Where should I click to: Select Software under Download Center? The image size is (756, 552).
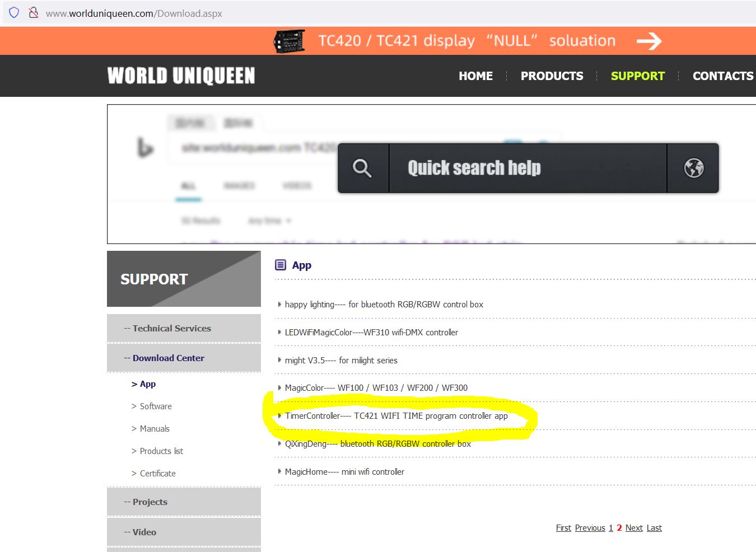pyautogui.click(x=156, y=406)
